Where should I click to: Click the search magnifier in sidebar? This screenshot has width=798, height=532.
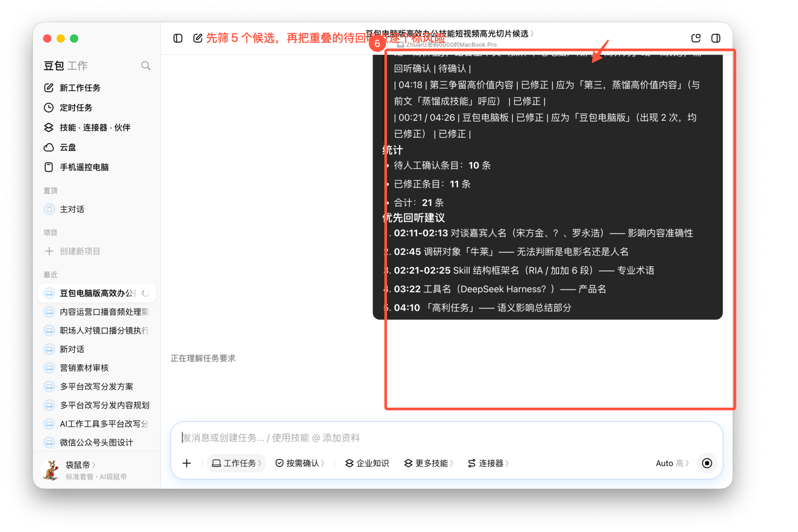(x=146, y=66)
